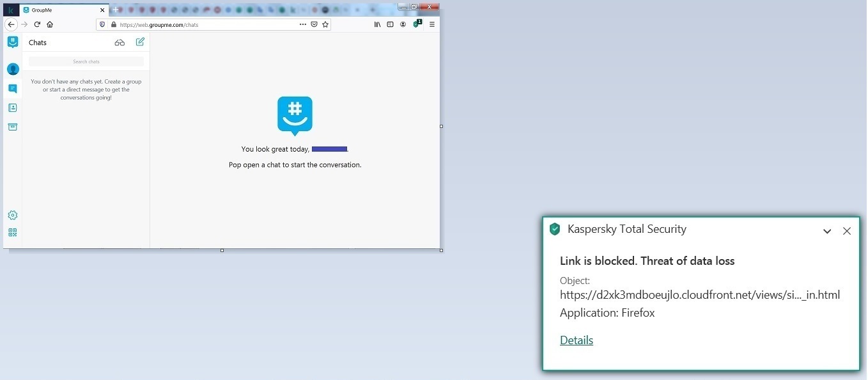Expand the Kaspersky notification chevron

click(x=827, y=231)
